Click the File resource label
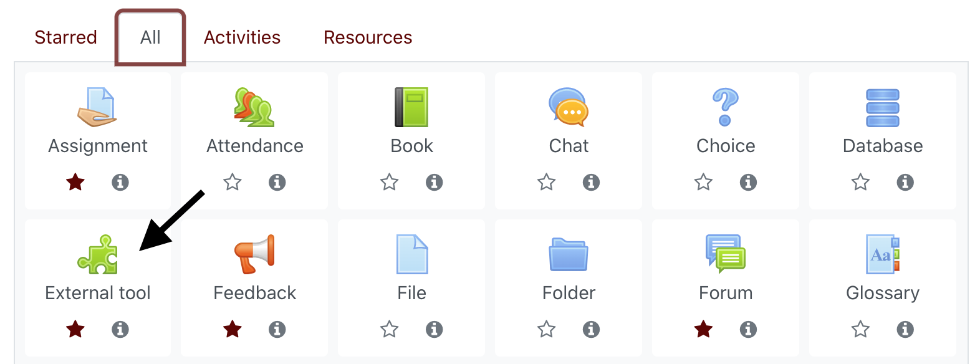 point(411,293)
